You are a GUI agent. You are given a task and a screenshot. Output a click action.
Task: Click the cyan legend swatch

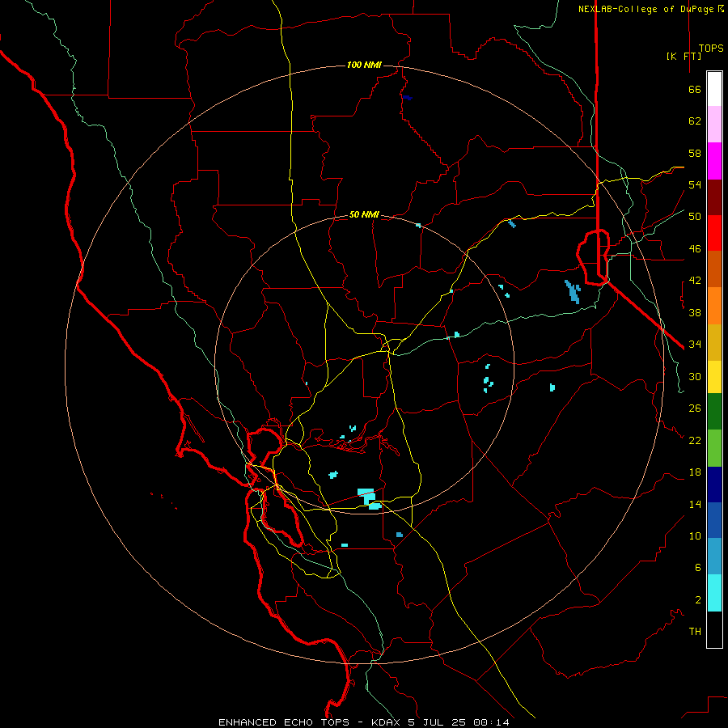(714, 593)
